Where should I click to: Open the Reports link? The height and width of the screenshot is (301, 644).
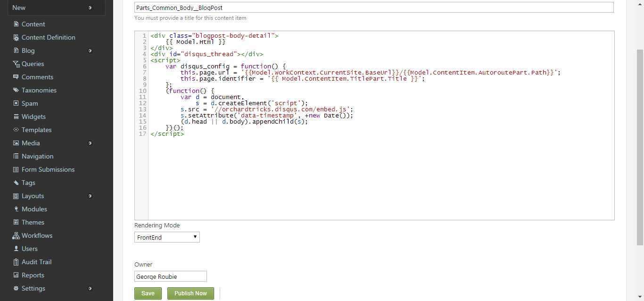[33, 275]
